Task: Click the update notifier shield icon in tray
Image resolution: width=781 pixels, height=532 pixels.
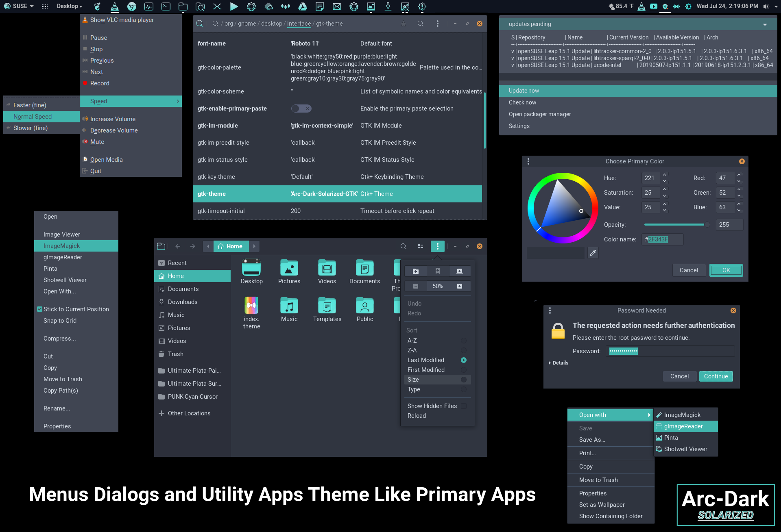Action: tap(665, 7)
